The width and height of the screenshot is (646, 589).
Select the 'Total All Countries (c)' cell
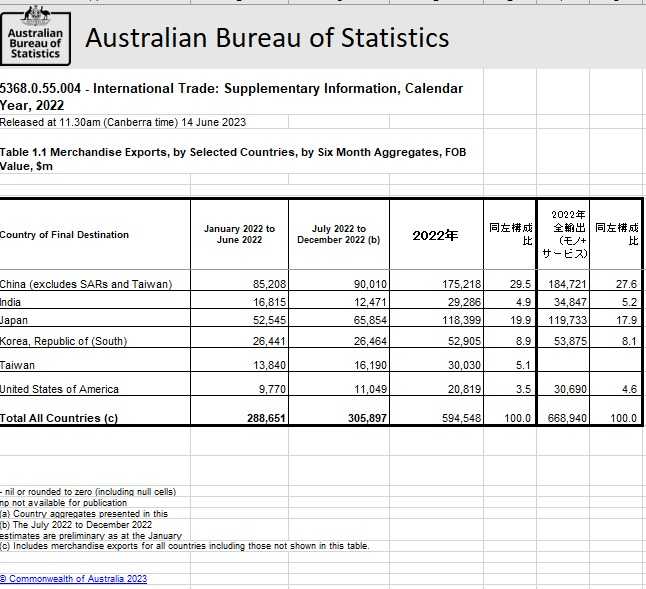pos(59,418)
